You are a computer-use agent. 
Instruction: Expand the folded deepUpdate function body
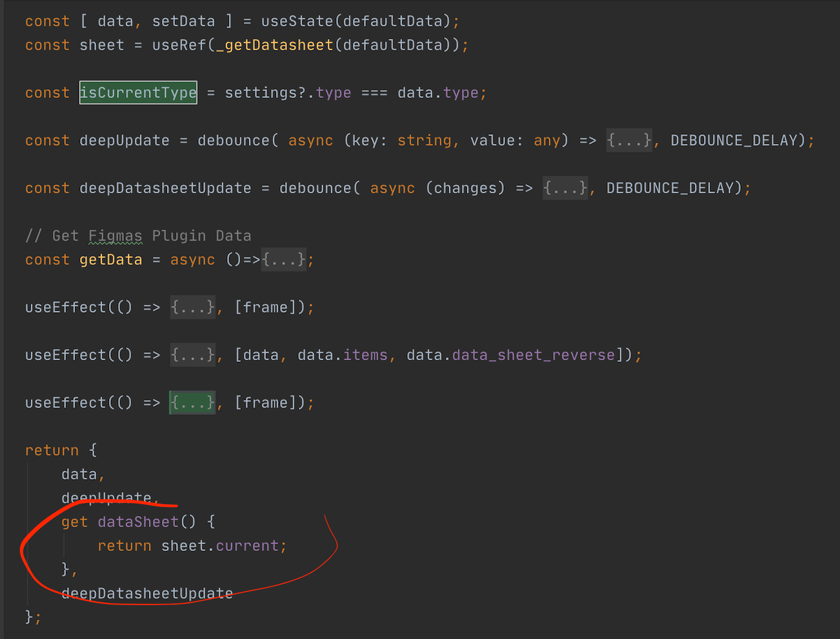[x=629, y=140]
